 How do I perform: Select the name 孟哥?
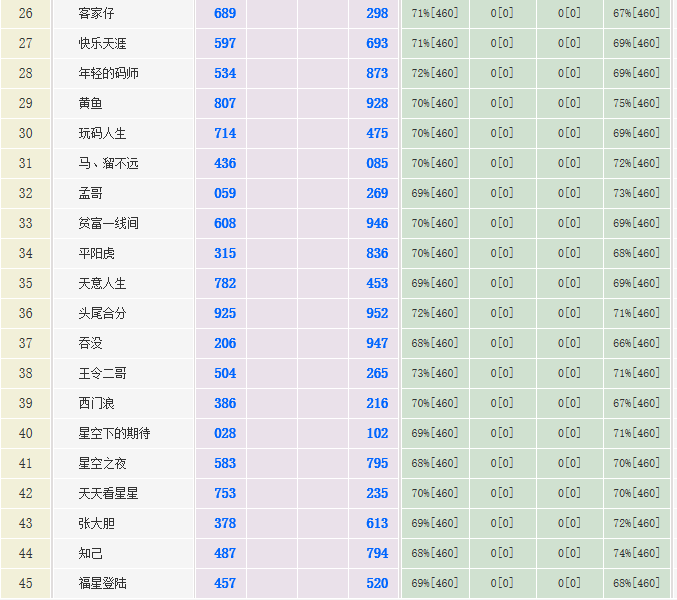point(90,193)
